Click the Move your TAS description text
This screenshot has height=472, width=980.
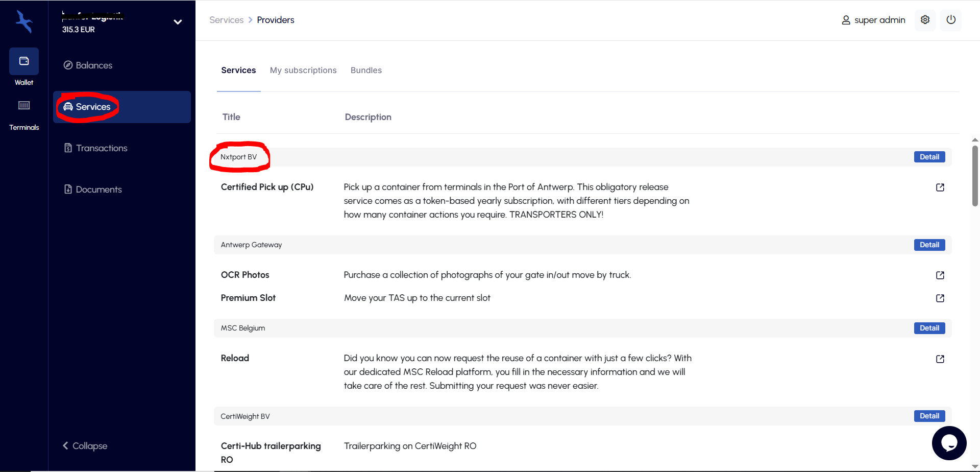click(417, 298)
